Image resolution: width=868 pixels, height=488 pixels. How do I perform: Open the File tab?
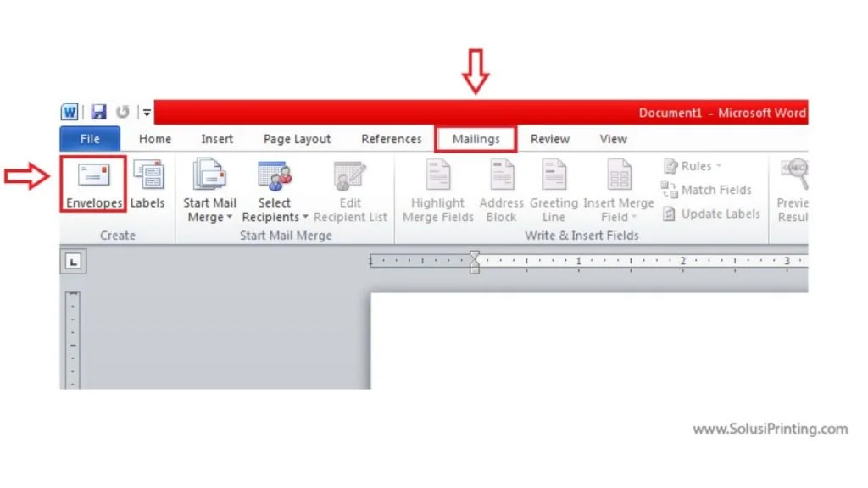click(90, 139)
